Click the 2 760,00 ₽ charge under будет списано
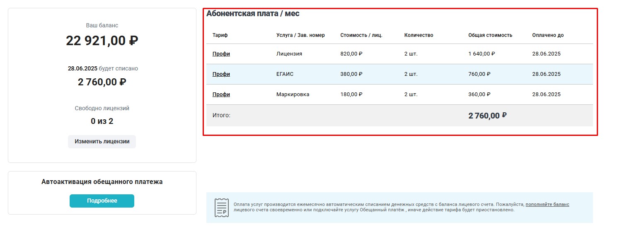Image resolution: width=644 pixels, height=237 pixels. (102, 82)
